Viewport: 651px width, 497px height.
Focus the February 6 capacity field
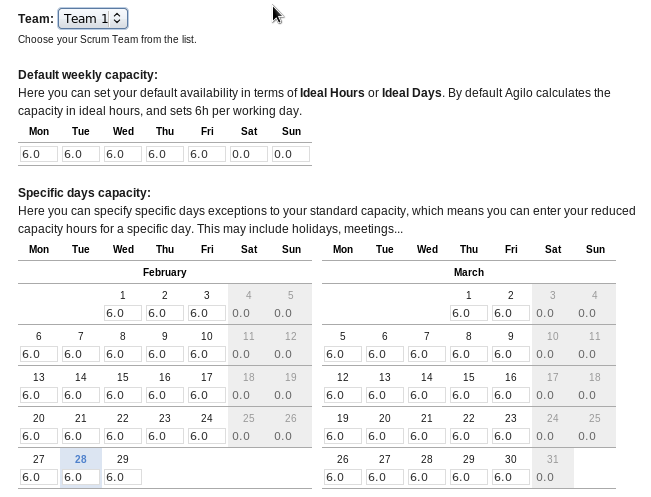[39, 354]
